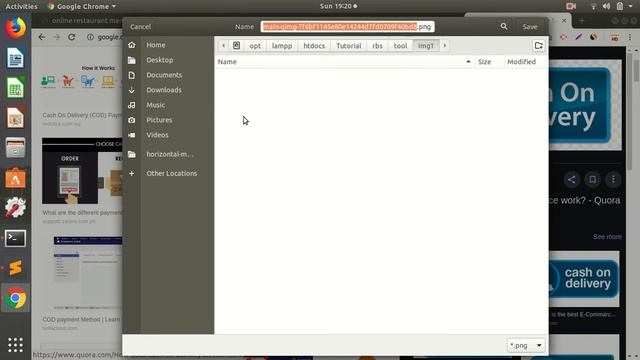Open the system tools wrench icon in dock
640x360 pixels.
pyautogui.click(x=16, y=207)
